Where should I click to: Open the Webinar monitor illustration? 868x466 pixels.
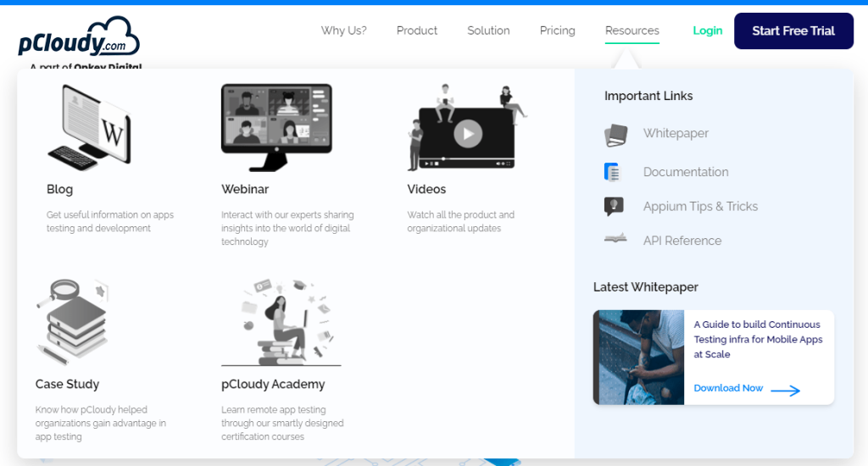(277, 127)
